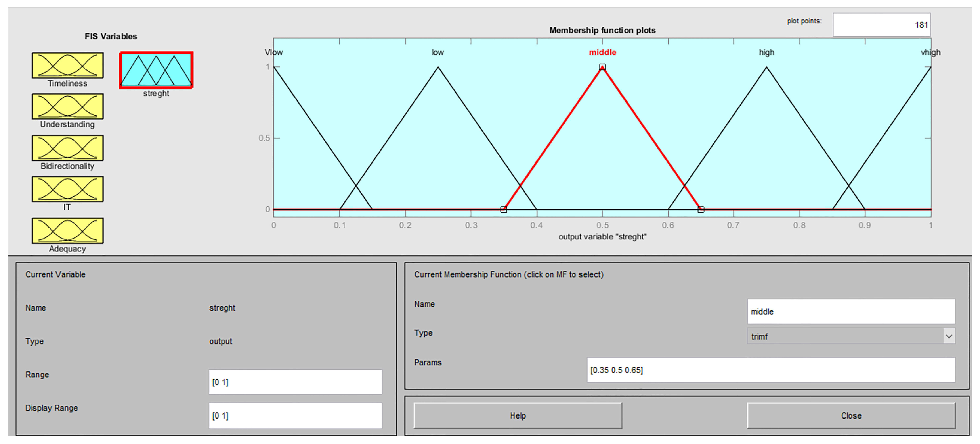Click the membership function Name field
This screenshot has width=980, height=444.
click(x=851, y=311)
